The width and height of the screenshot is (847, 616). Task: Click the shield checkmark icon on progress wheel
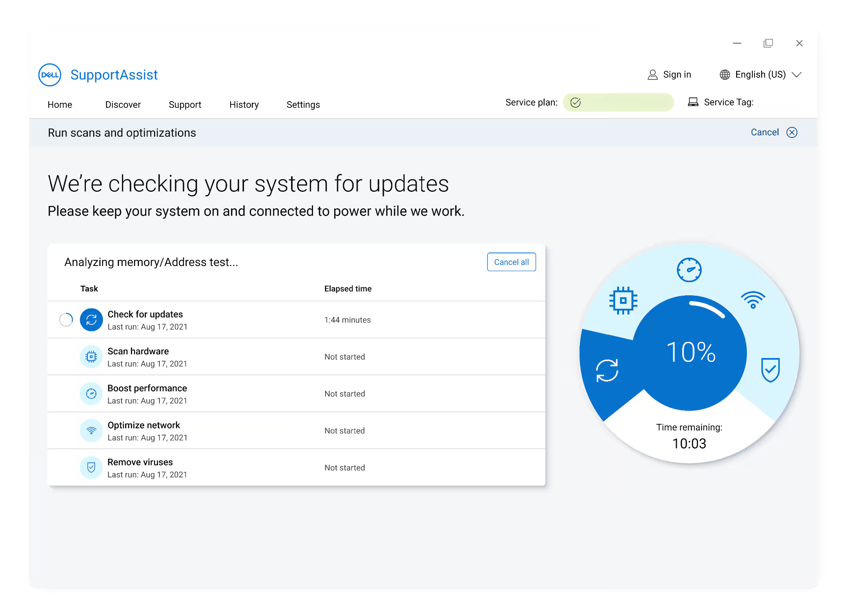(x=770, y=370)
